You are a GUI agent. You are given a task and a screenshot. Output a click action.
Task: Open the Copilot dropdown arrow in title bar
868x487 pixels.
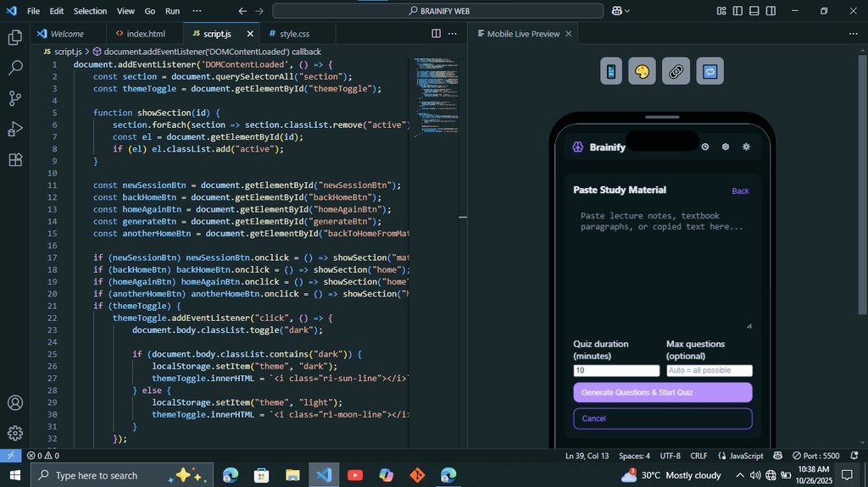627,10
